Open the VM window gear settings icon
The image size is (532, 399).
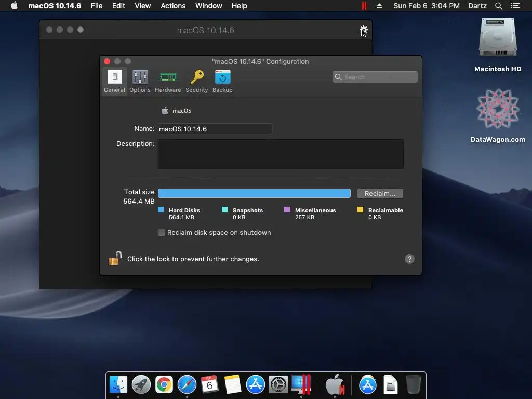(x=363, y=30)
